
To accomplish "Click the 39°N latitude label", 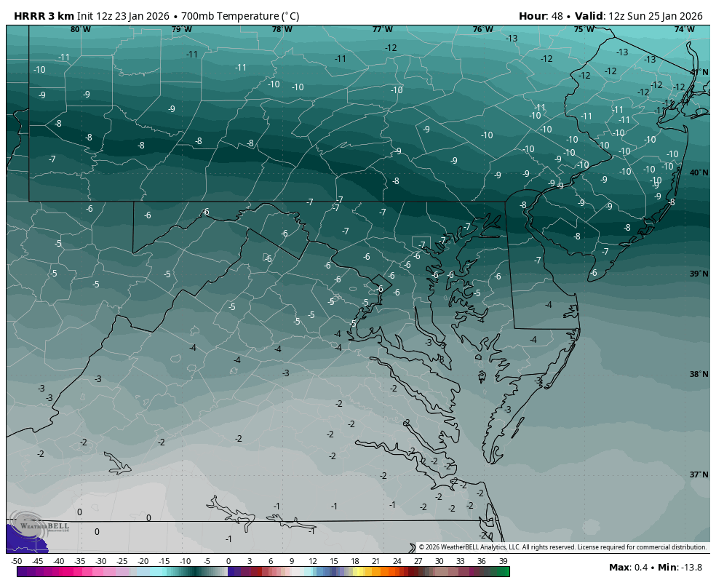I will [x=699, y=274].
